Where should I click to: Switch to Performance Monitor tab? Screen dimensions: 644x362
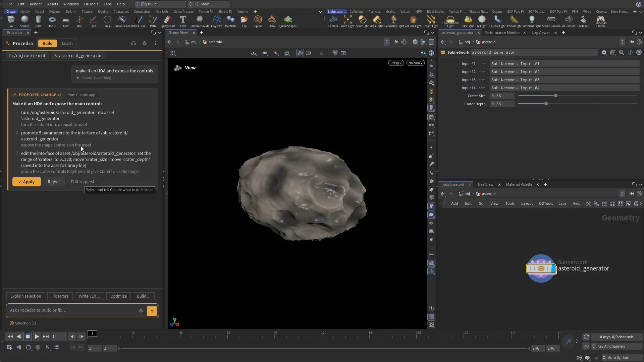point(502,33)
